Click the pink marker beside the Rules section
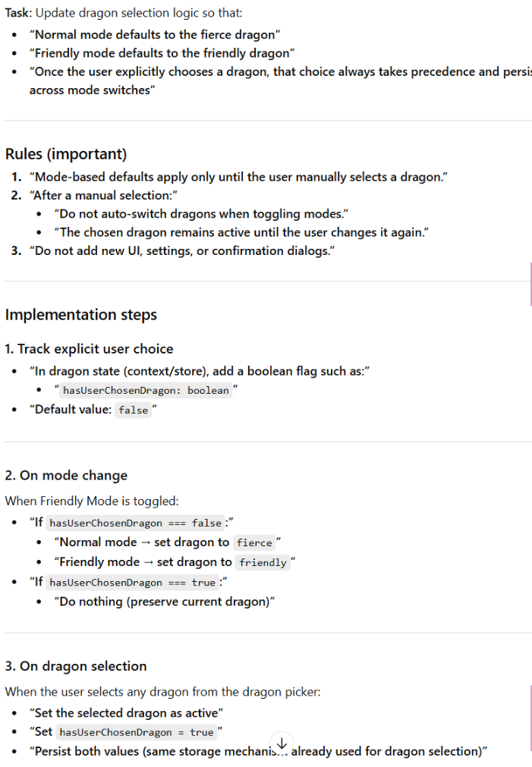This screenshot has width=532, height=767. pos(530,283)
